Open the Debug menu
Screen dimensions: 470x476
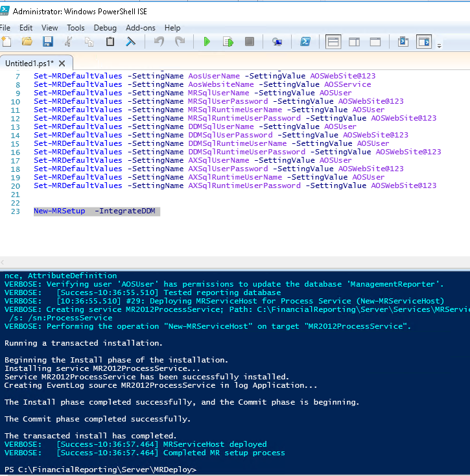(x=105, y=28)
